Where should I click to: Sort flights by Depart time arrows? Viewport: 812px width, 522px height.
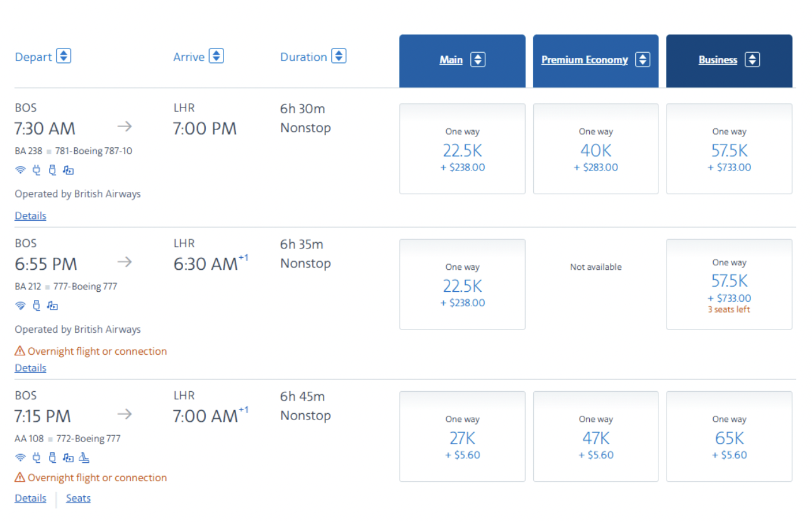pos(64,56)
